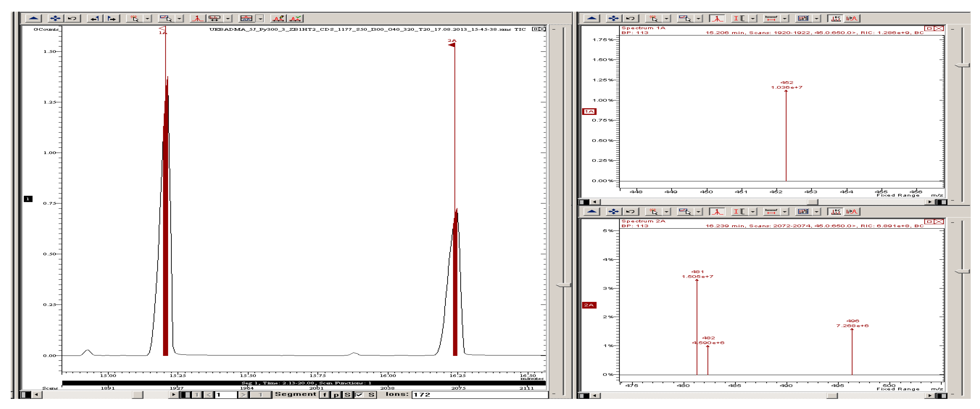Click the ruler measurement icon in Spectrum 2A toolbar
The height and width of the screenshot is (409, 980).
771,212
